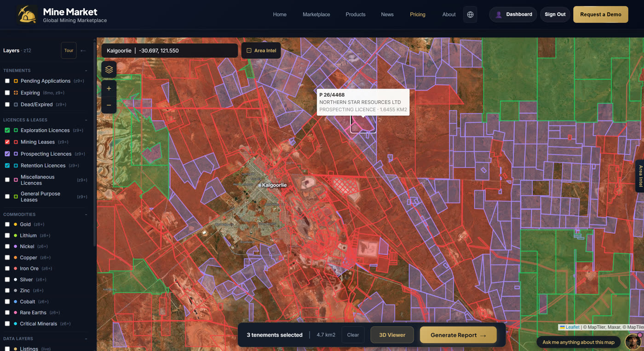Enable General Purpose Leases checkbox
Viewport: 644px width, 351px height.
point(7,196)
